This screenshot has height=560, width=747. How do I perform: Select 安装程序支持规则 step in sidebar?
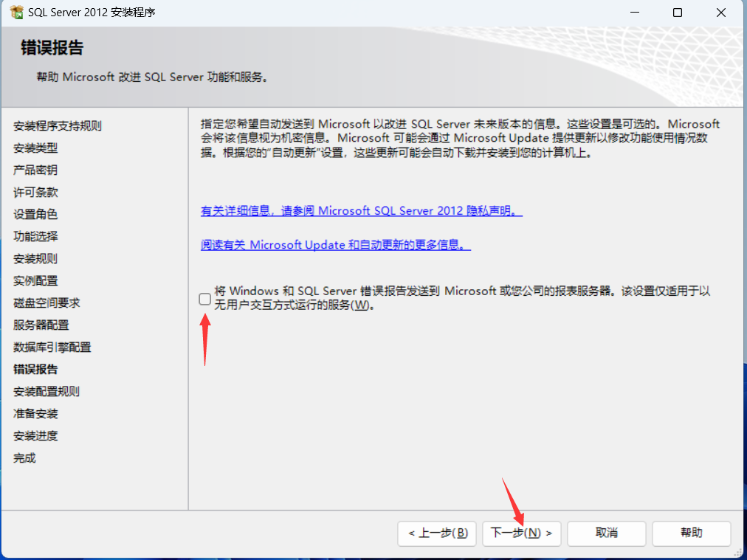pos(58,125)
